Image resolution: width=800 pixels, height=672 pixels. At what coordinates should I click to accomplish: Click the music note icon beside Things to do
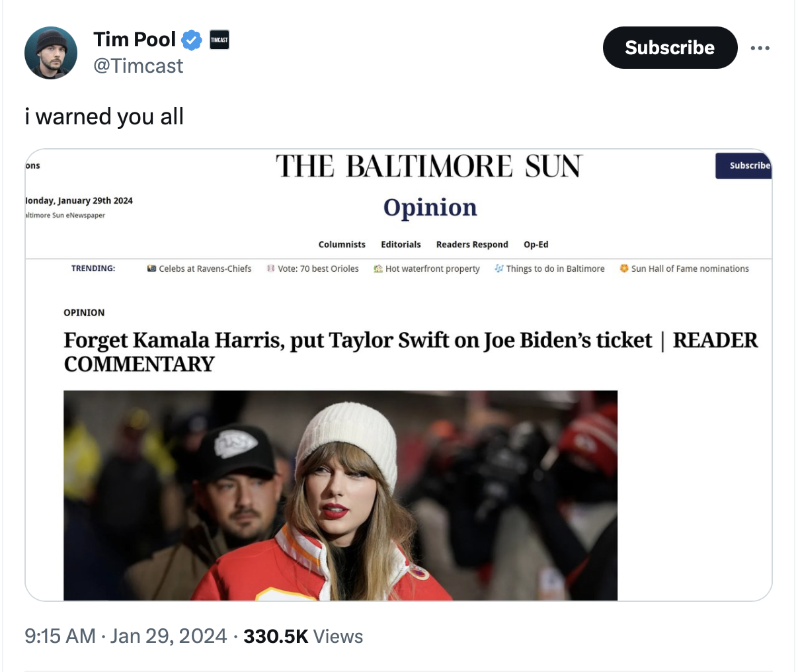[499, 269]
